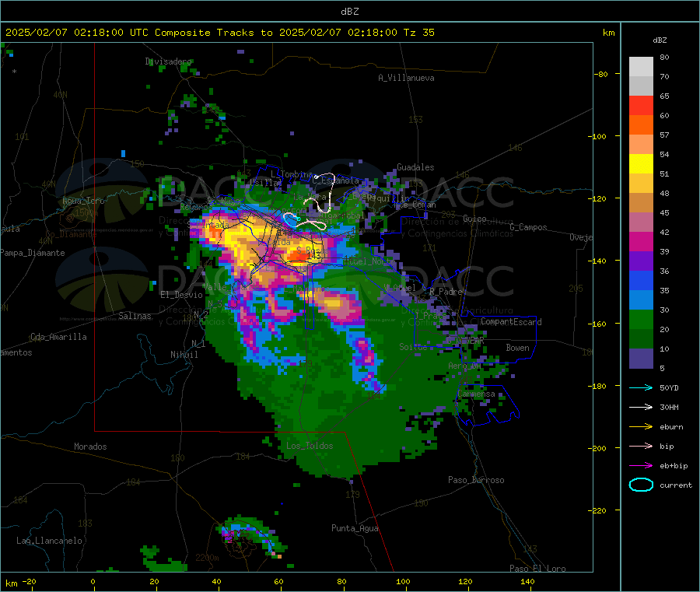Click the small radar echo near 2200m label

(x=251, y=536)
